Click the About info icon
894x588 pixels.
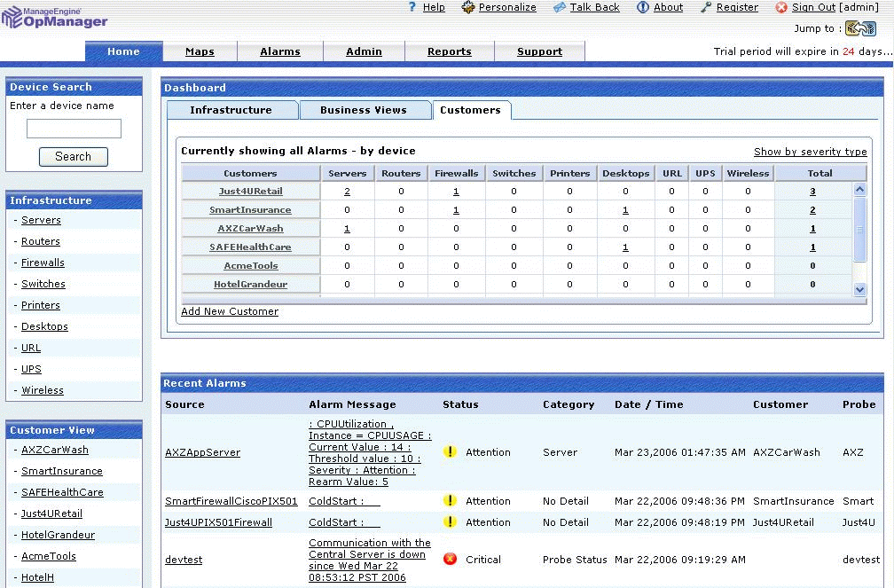pyautogui.click(x=642, y=7)
